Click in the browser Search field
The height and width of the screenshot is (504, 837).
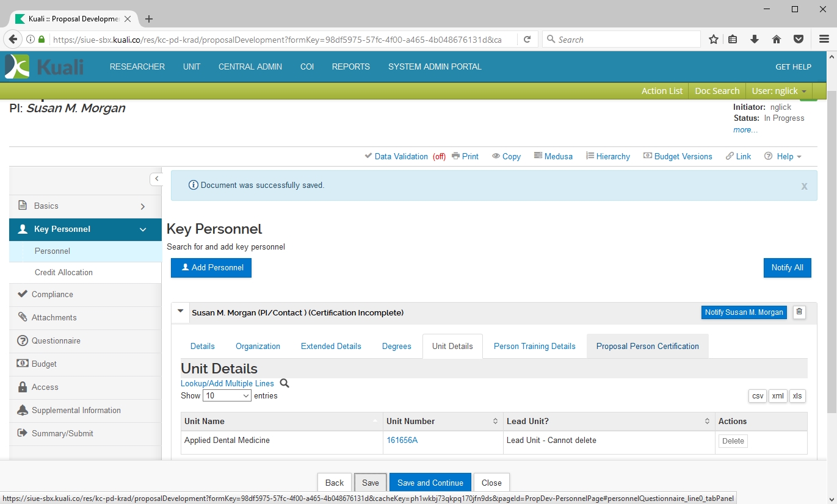623,40
